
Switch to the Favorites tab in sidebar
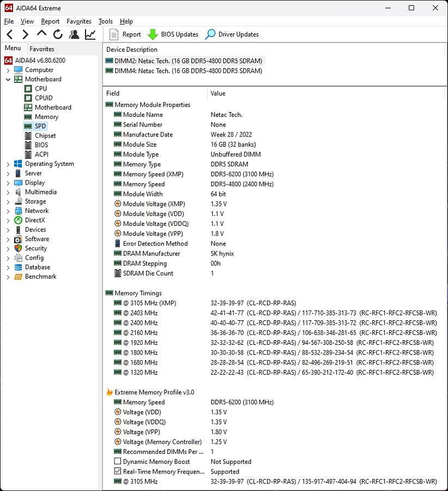(42, 49)
